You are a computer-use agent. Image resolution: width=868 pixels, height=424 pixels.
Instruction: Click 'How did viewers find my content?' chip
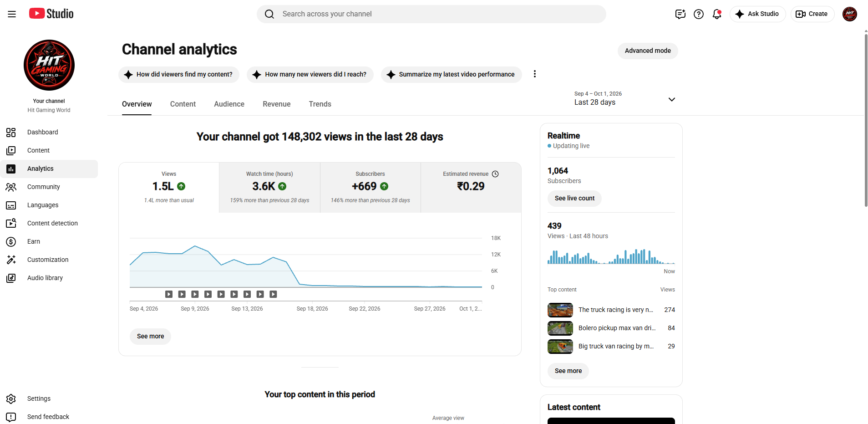[179, 74]
